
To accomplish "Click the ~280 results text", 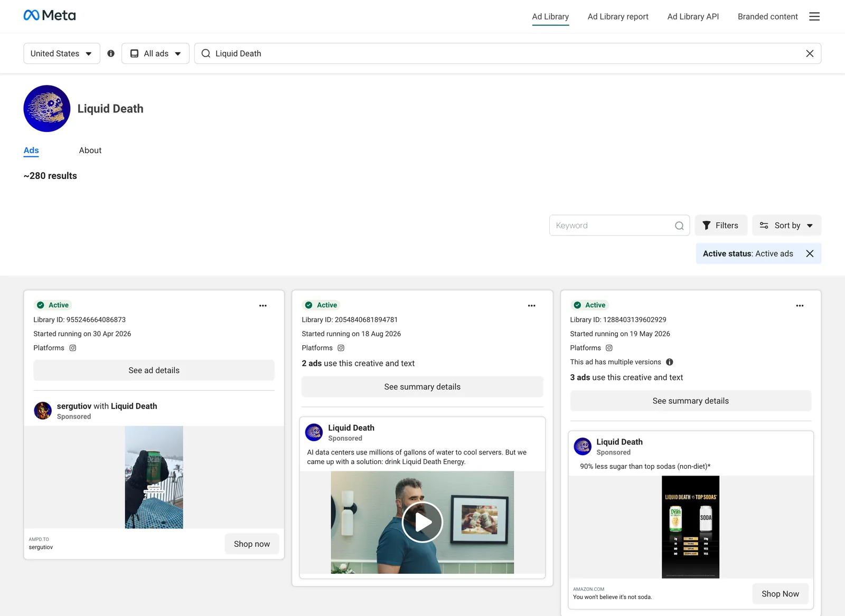I will pos(50,176).
